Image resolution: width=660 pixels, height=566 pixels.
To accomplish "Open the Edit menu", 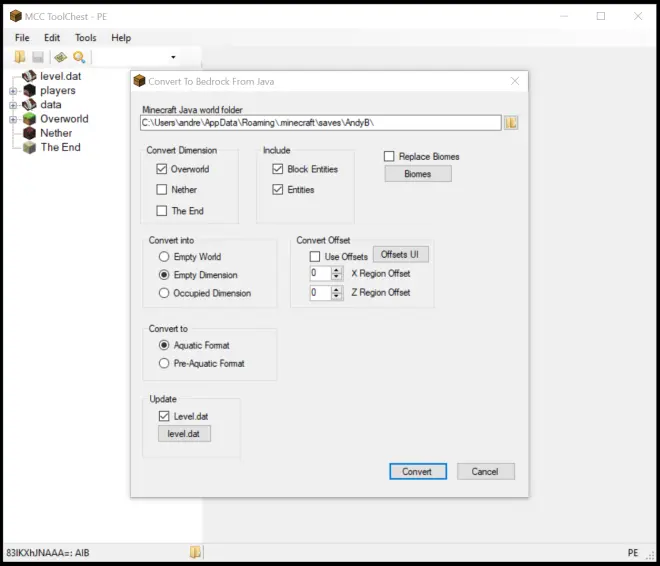I will point(52,38).
